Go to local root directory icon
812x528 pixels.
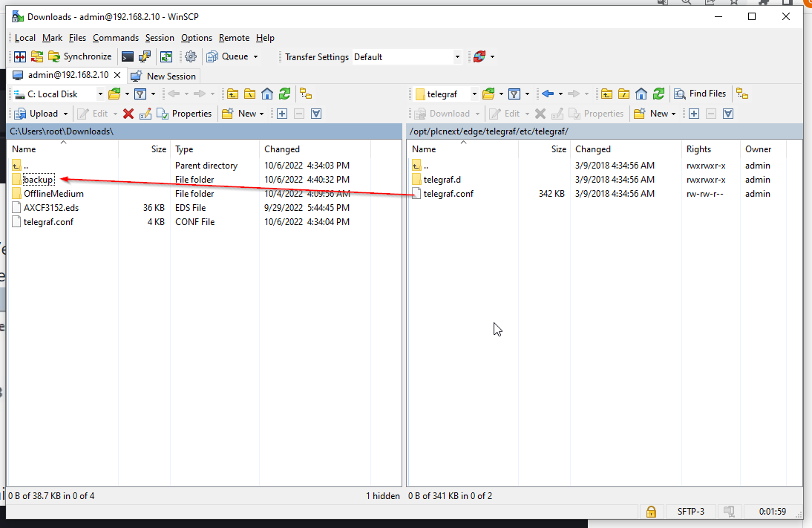click(x=249, y=94)
